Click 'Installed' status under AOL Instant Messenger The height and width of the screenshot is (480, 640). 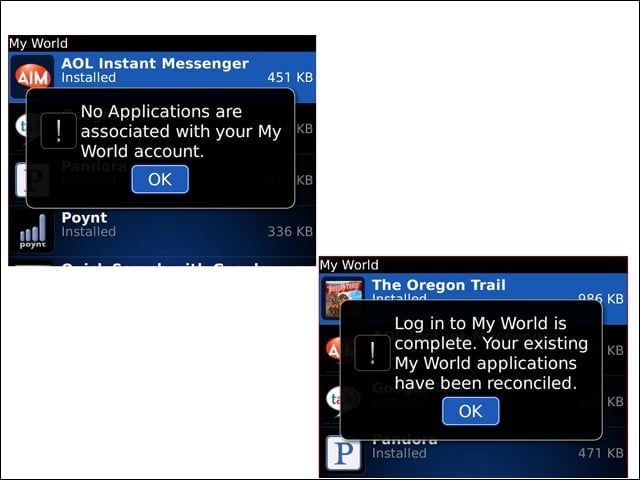point(89,78)
